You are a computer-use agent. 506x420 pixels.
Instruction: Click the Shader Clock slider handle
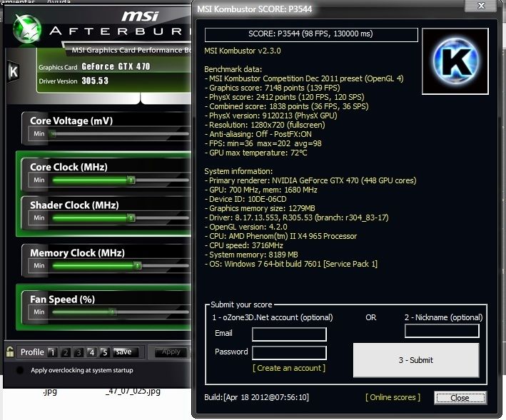coord(131,218)
